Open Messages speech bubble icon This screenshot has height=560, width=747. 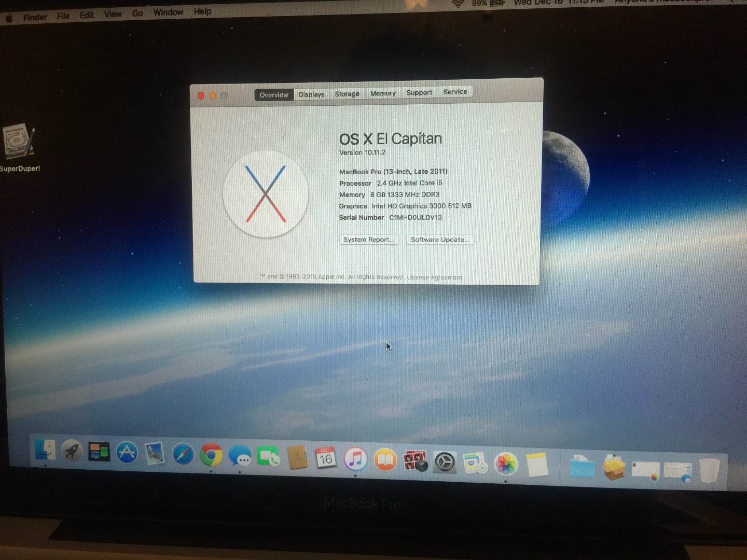click(240, 457)
